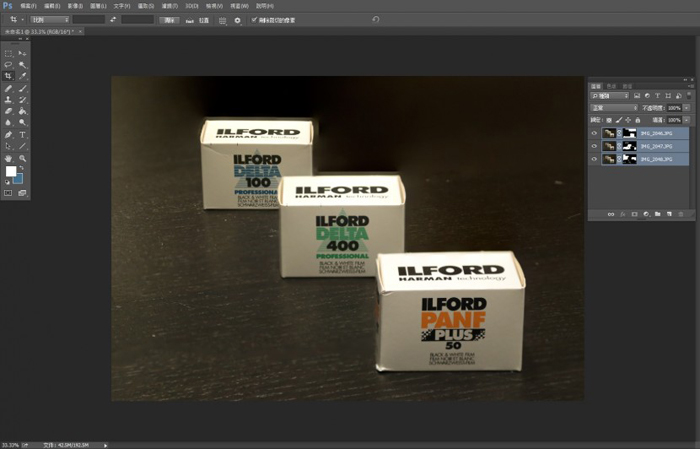This screenshot has height=449, width=700.
Task: Swap foreground and background colors
Action: tap(21, 168)
